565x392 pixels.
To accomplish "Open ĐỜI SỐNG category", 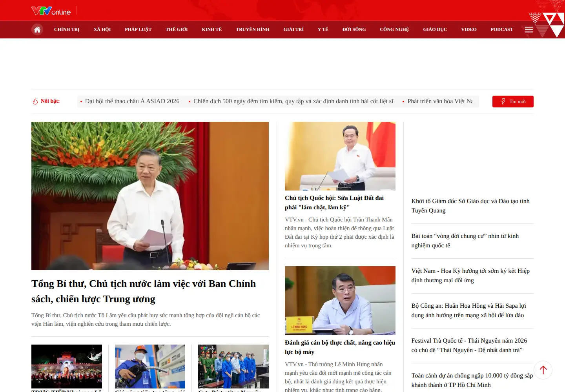I will 354,29.
